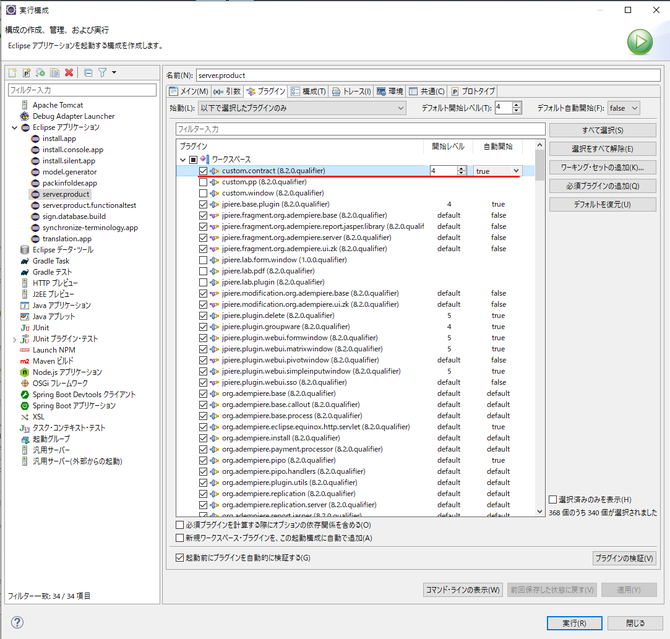Image resolution: width=670 pixels, height=639 pixels.
Task: Uncheck custom.contract plugin checkbox
Action: [x=203, y=171]
